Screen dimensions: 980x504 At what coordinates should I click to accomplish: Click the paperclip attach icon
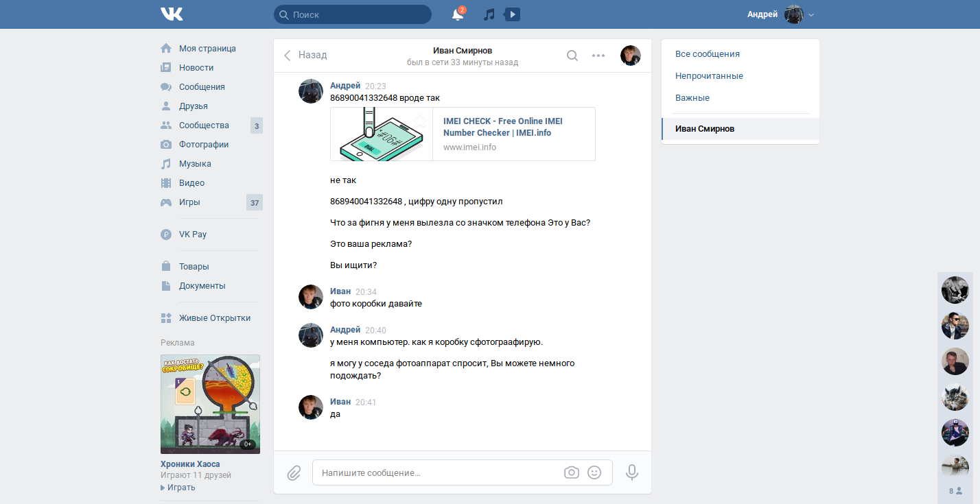point(294,472)
